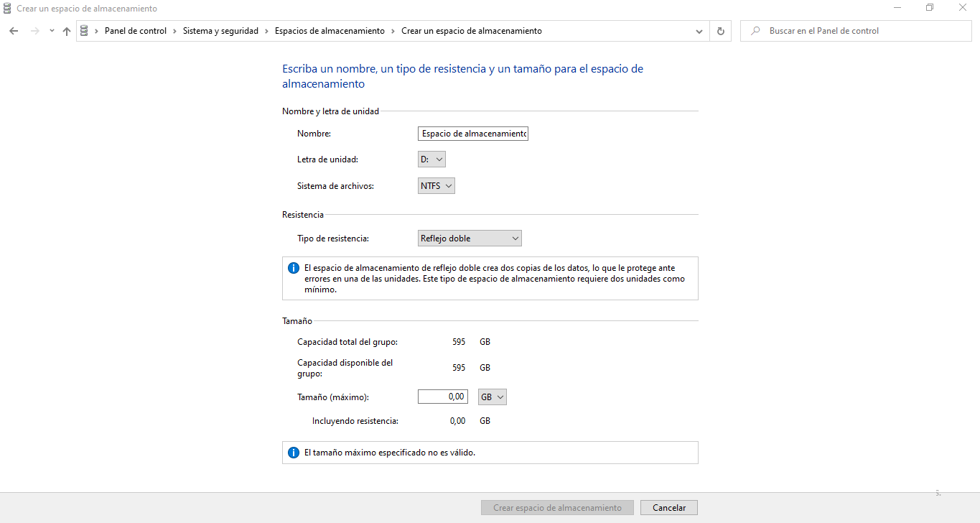
Task: Go back with the left arrow button
Action: [14, 31]
